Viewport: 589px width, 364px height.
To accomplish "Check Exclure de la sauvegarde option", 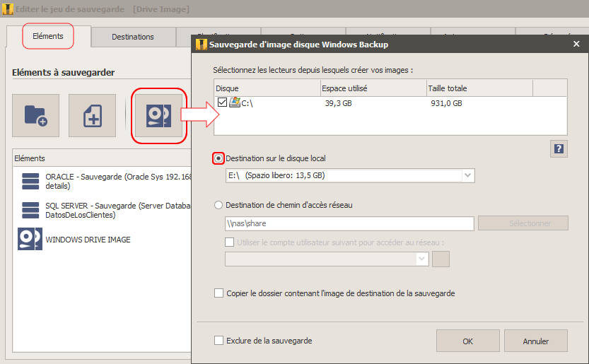I will [218, 341].
